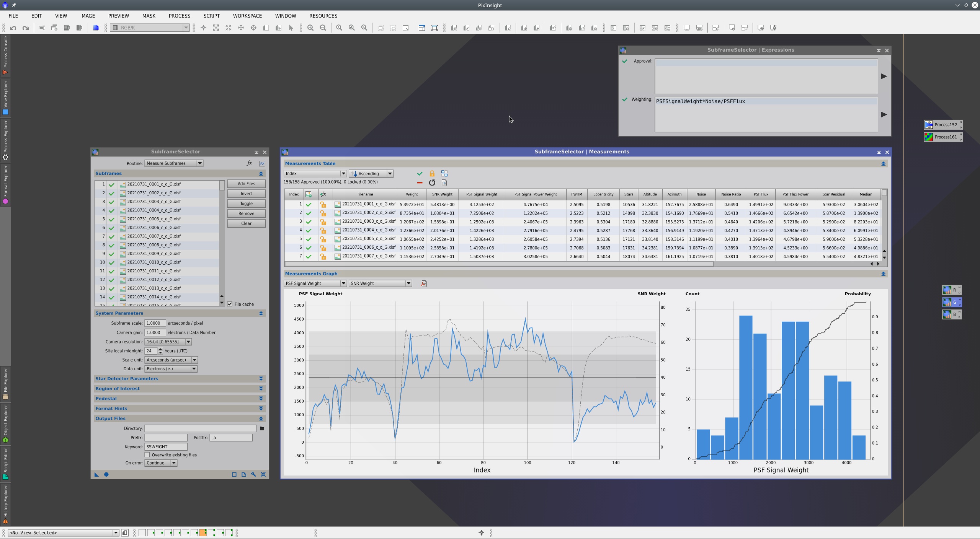
Task: Toggle lock of row 7 in Measurements Table
Action: pyautogui.click(x=323, y=257)
